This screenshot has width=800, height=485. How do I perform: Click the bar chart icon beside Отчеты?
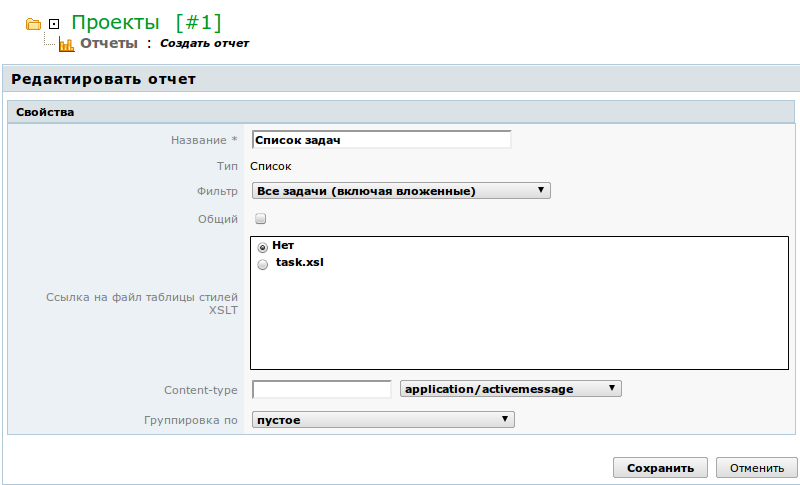[67, 44]
